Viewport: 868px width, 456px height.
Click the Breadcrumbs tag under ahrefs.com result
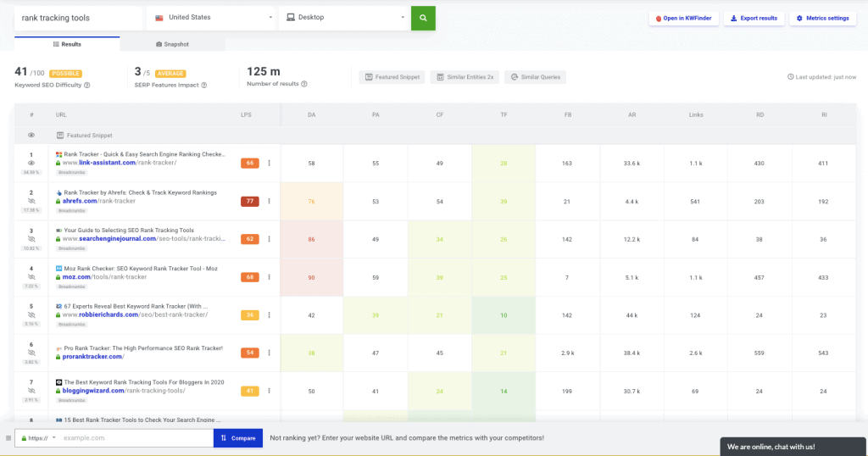pos(72,210)
